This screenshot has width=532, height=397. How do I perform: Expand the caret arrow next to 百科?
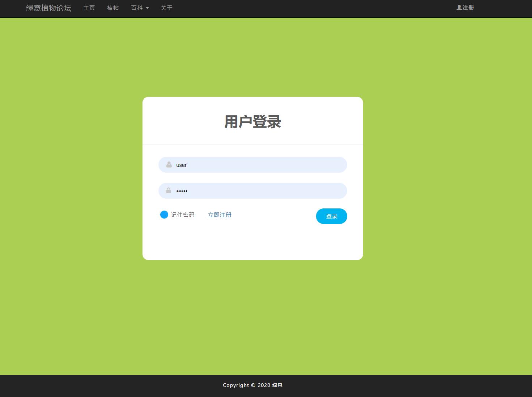click(x=147, y=8)
